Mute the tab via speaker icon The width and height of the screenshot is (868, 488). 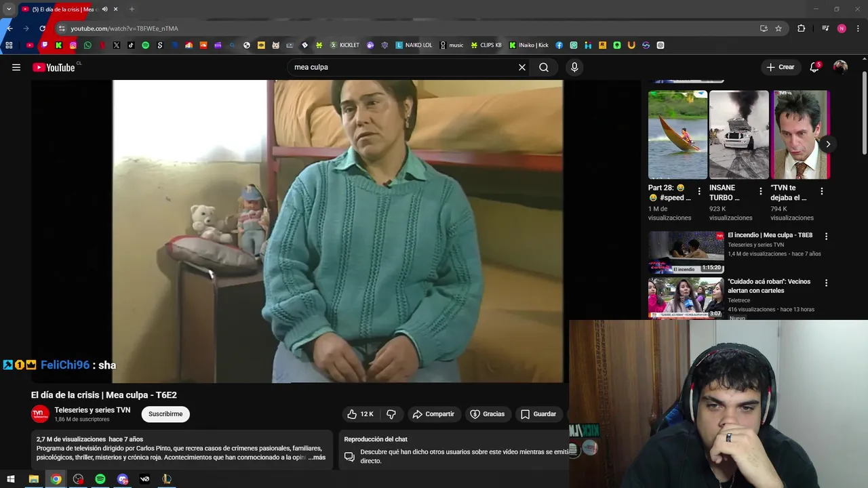(104, 9)
